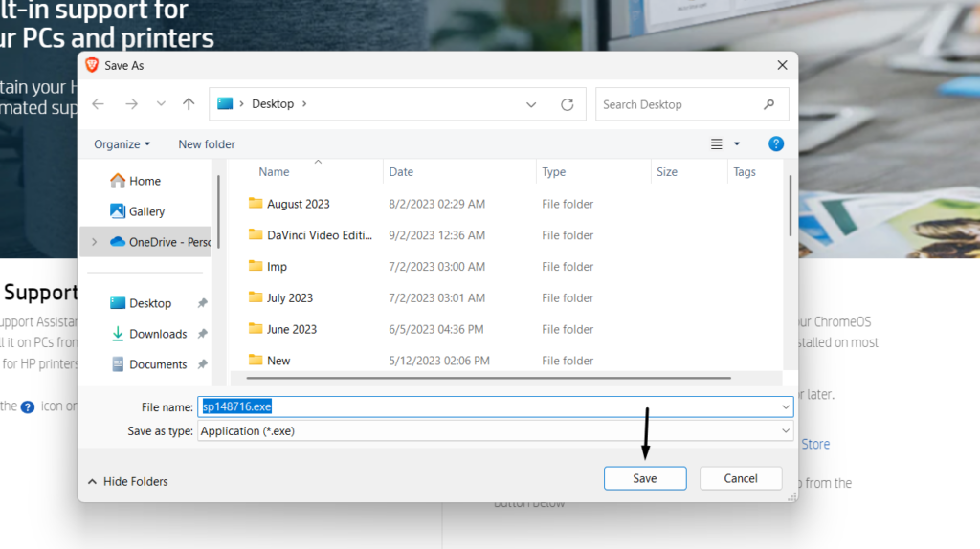Sort by the Name column header
This screenshot has width=980, height=549.
point(274,172)
